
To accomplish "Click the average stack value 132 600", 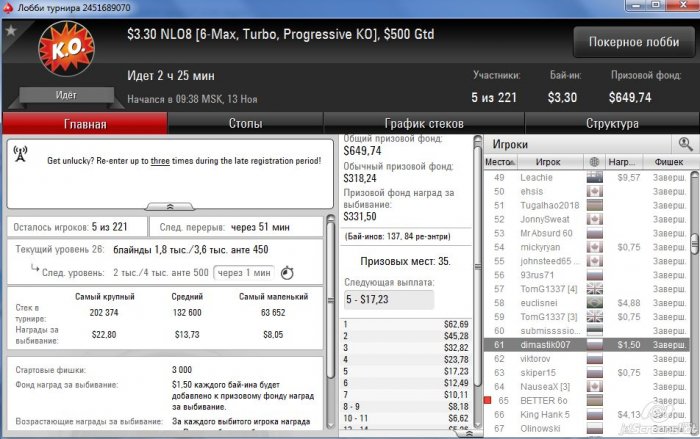I will click(x=187, y=313).
